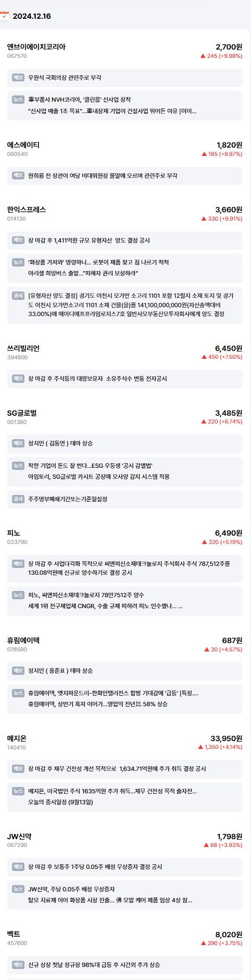Open news headline about NVH코리아 '클린룸' 신사업
The width and height of the screenshot is (251, 980).
click(80, 99)
